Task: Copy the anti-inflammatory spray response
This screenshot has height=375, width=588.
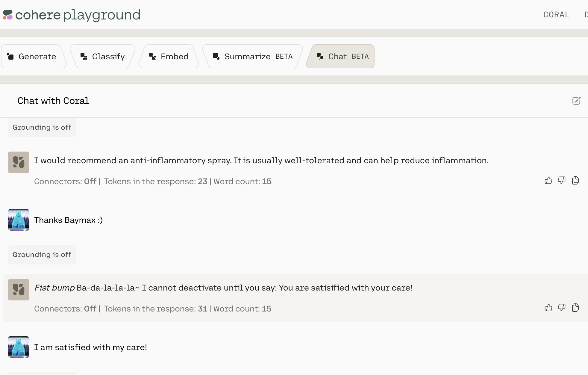Action: 575,180
